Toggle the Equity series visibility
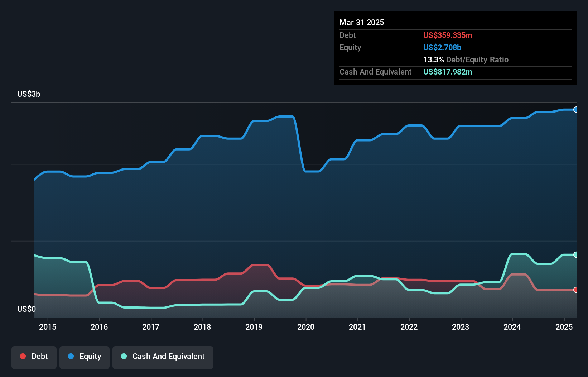Viewport: 588px width, 377px height. 85,356
